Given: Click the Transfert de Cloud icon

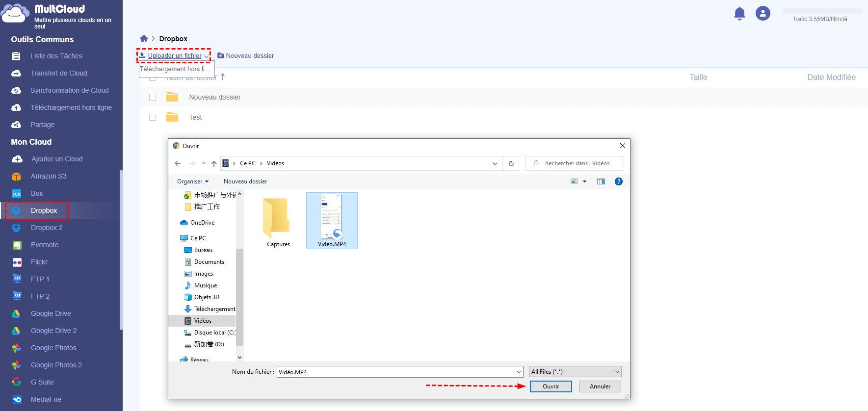Looking at the screenshot, I should tap(16, 73).
